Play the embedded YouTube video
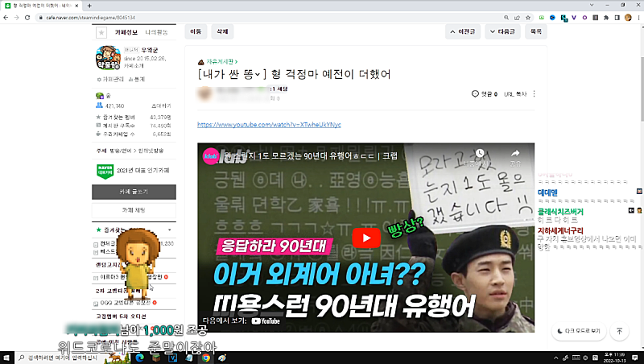644x364 pixels. point(366,238)
